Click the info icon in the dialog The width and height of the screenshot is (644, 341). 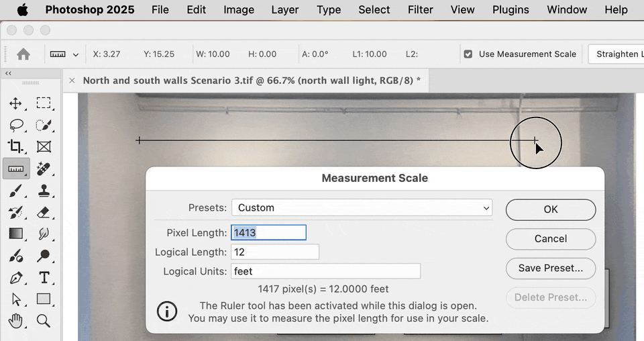point(167,311)
